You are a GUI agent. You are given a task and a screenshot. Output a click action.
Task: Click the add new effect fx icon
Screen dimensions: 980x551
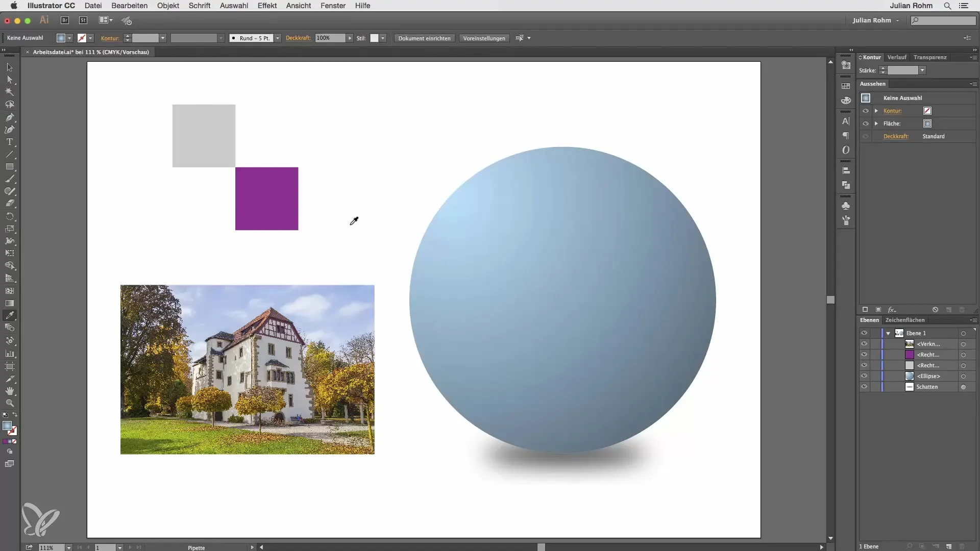point(892,310)
